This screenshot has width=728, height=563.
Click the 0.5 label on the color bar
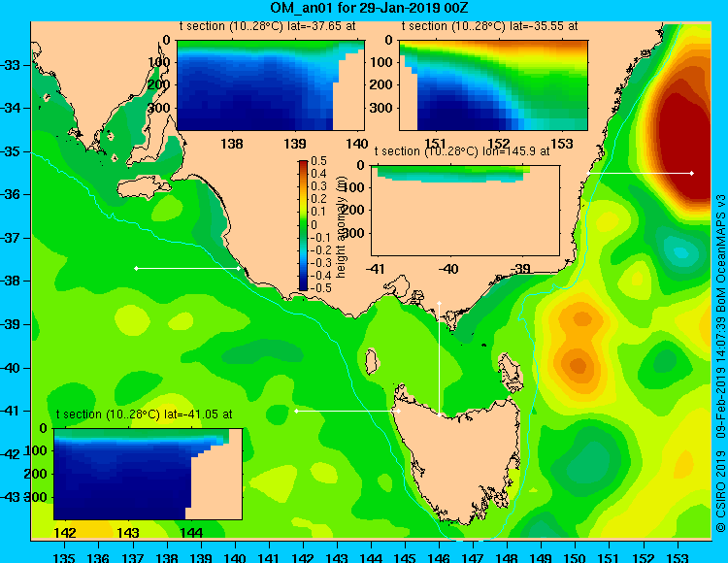[319, 161]
